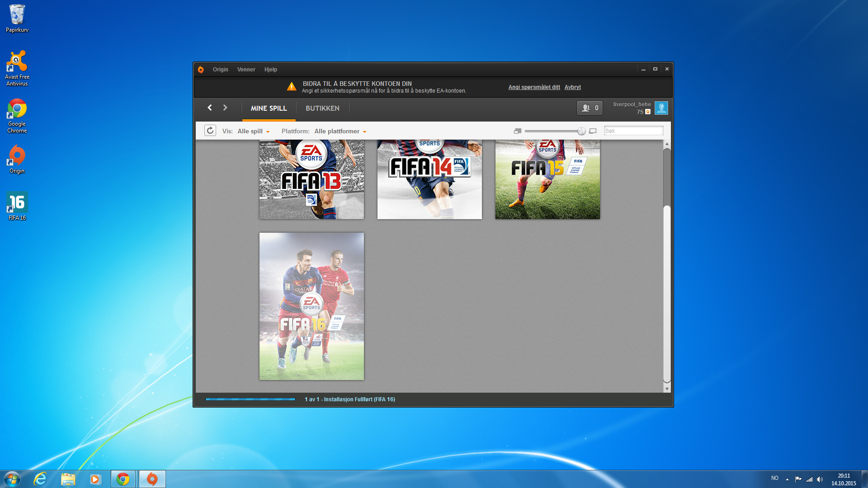
Task: Click the network signal tray icon
Action: click(x=809, y=479)
